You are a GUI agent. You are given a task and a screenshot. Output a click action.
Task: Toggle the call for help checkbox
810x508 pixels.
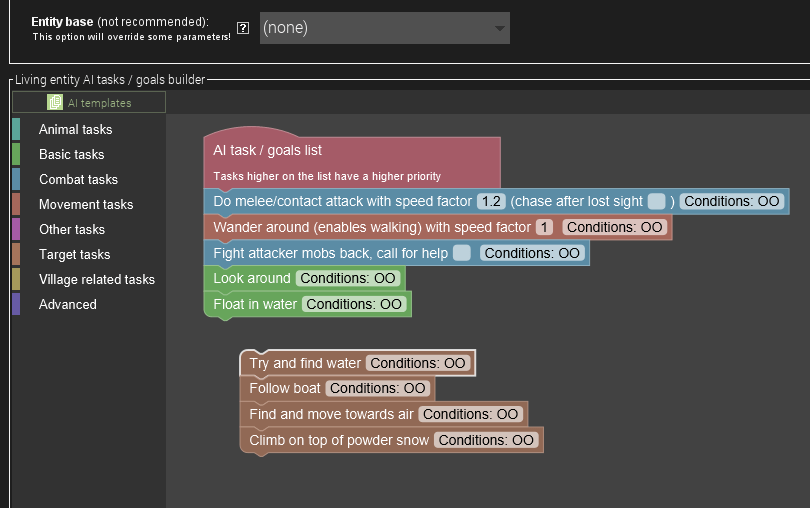click(462, 253)
